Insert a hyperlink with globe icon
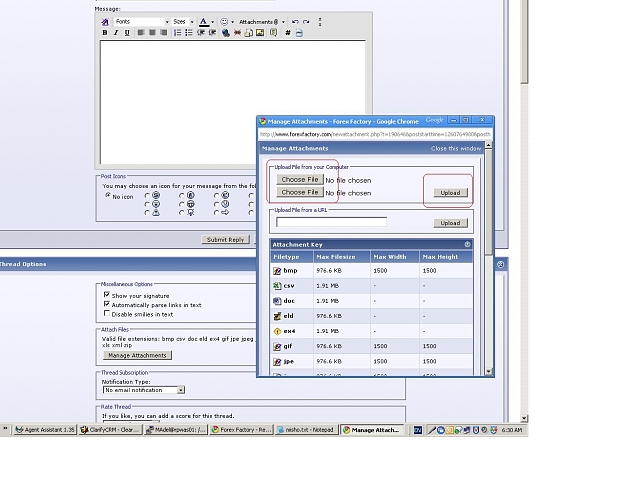 [226, 33]
